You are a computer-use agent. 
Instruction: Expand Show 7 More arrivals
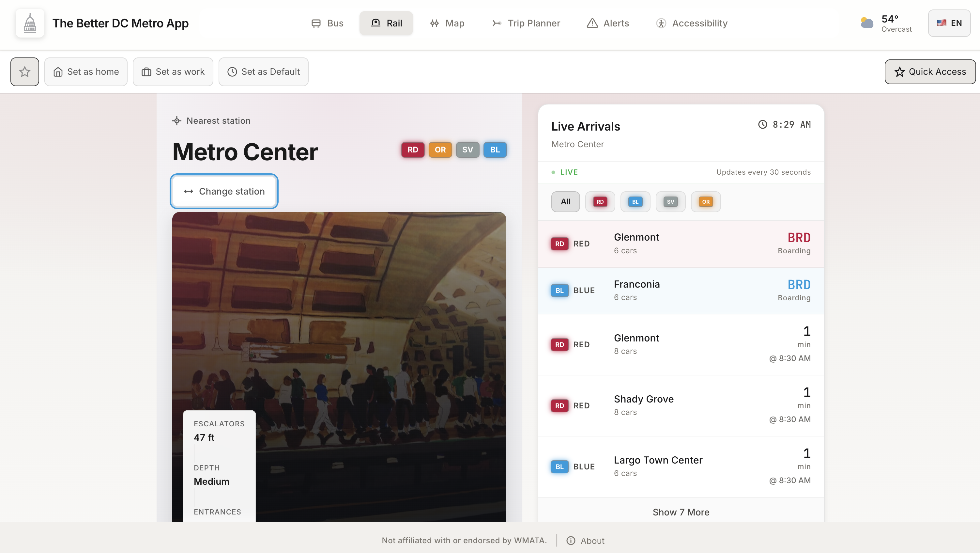coord(681,512)
